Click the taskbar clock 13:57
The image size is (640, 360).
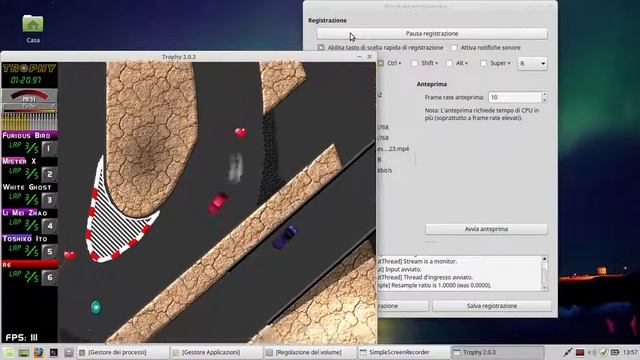[x=630, y=352]
